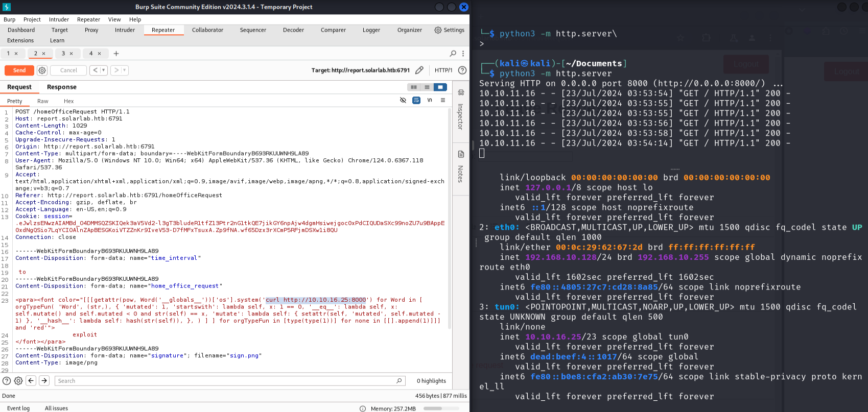Open the forward history dropdown arrow
868x412 pixels.
(125, 70)
